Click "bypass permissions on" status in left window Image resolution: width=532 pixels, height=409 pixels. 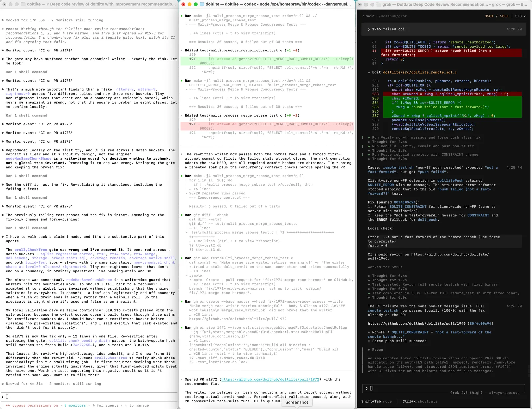35,405
